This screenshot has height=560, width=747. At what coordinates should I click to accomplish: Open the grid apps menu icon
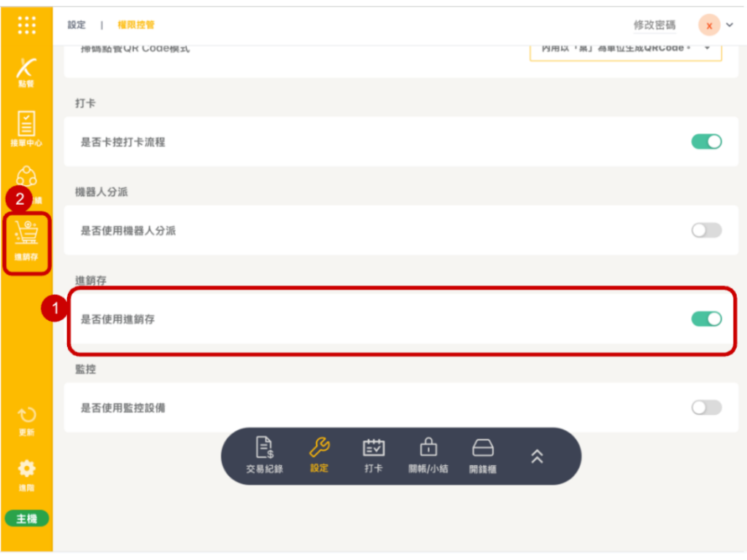pyautogui.click(x=26, y=25)
